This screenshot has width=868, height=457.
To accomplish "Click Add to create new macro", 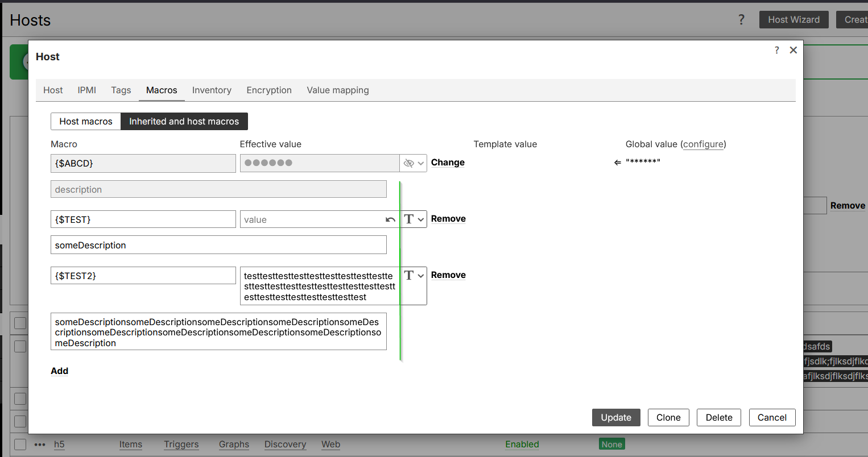I will coord(59,371).
